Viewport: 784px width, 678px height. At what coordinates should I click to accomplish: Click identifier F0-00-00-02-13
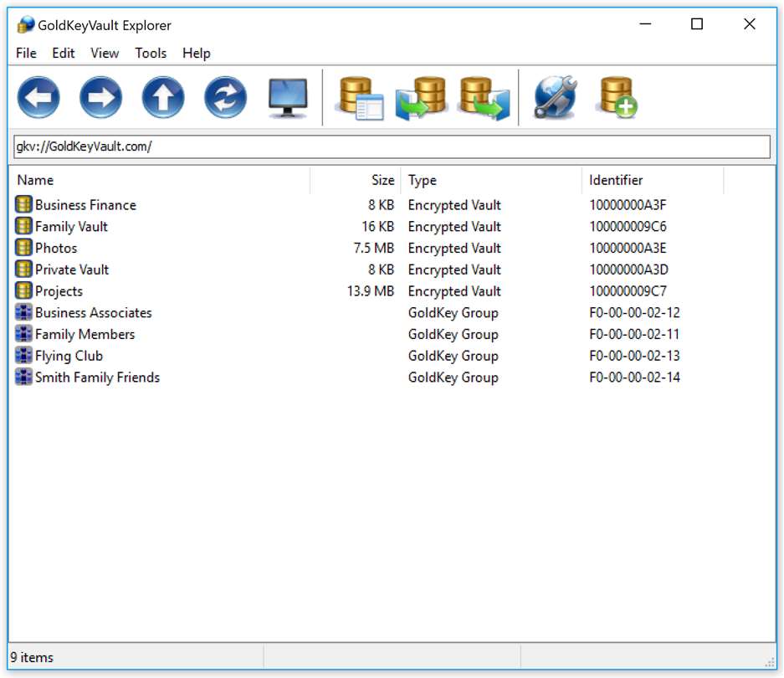pyautogui.click(x=634, y=355)
